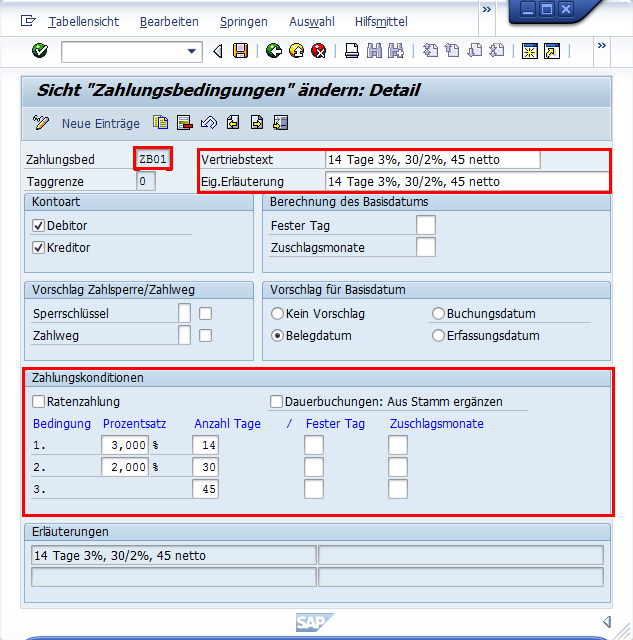
Task: Click the condition 2 Anzahl Tage field 30
Action: pyautogui.click(x=205, y=467)
